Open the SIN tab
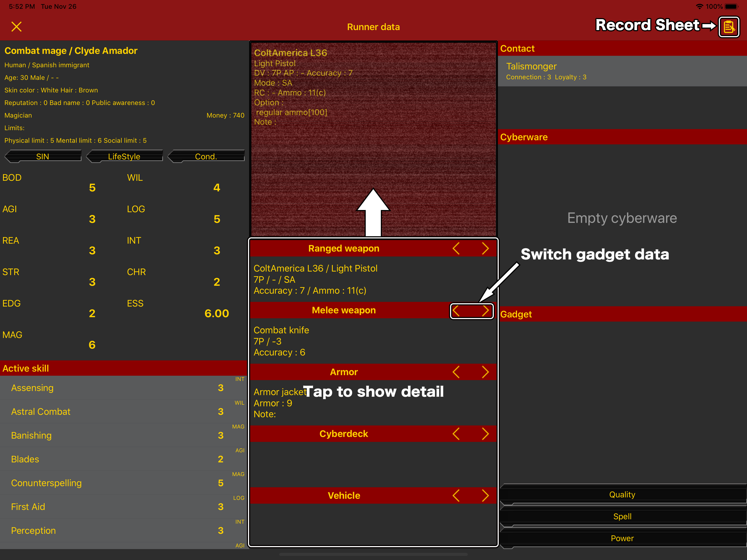747x560 pixels. coord(43,156)
